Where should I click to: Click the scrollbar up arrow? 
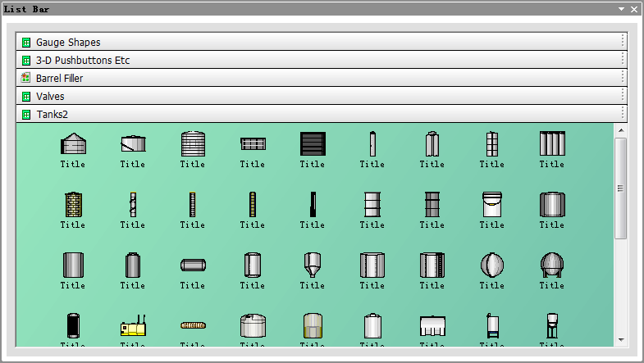tap(620, 130)
